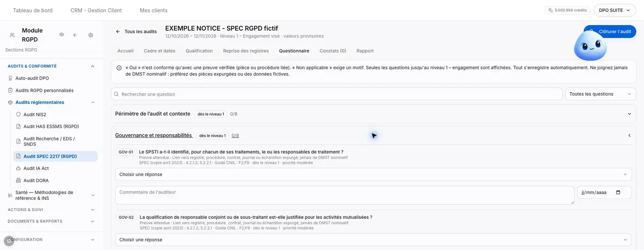
Task: Click the users icon next to Module RGPD
Action: pyautogui.click(x=12, y=35)
